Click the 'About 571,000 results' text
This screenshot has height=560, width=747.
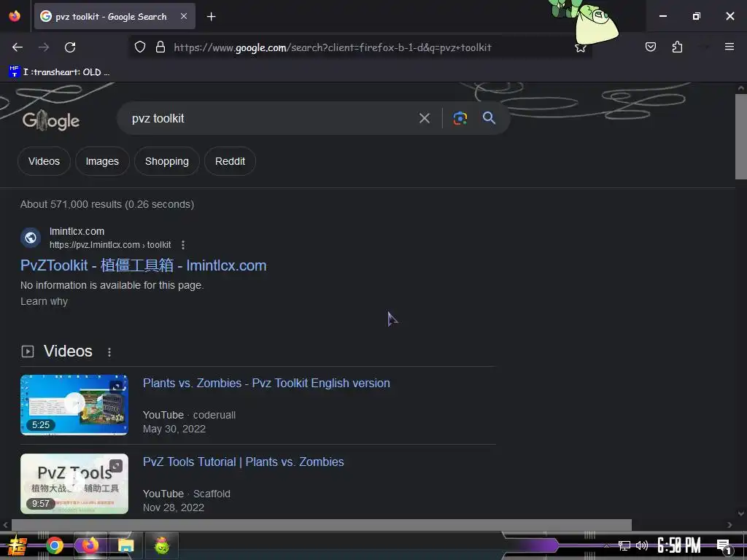tap(107, 204)
